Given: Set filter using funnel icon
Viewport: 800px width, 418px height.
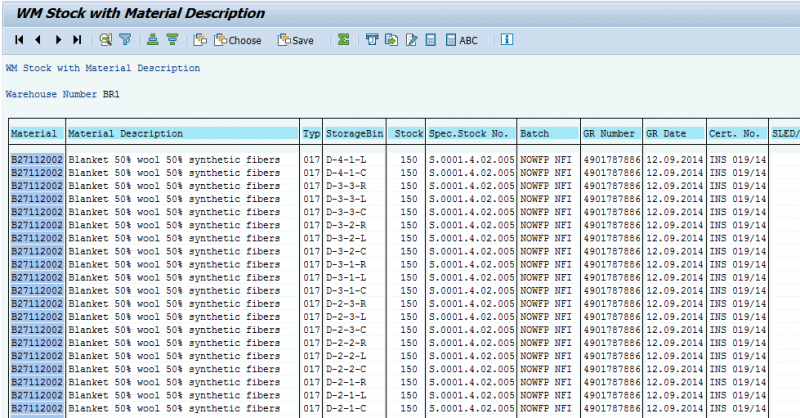Looking at the screenshot, I should (125, 40).
